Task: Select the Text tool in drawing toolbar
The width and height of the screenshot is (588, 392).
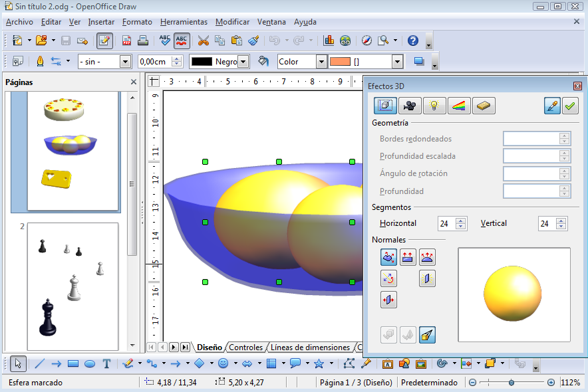Action: (106, 363)
